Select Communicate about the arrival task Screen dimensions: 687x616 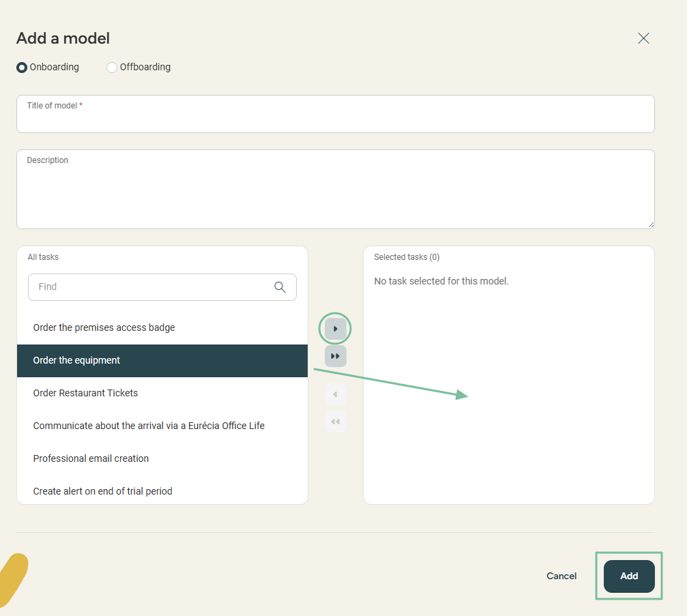coord(149,426)
